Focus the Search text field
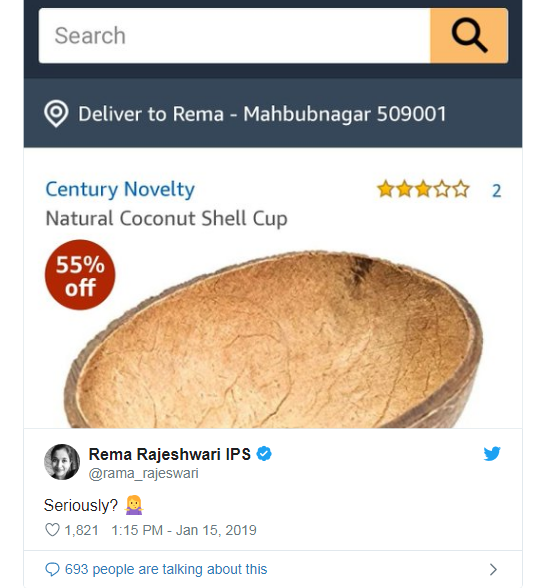Screen dimensions: 545x588 click(234, 36)
